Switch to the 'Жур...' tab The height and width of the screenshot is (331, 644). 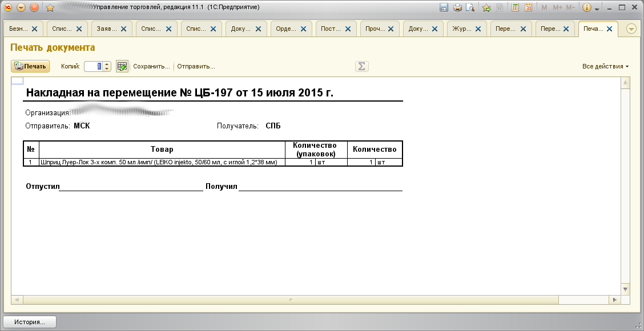461,29
